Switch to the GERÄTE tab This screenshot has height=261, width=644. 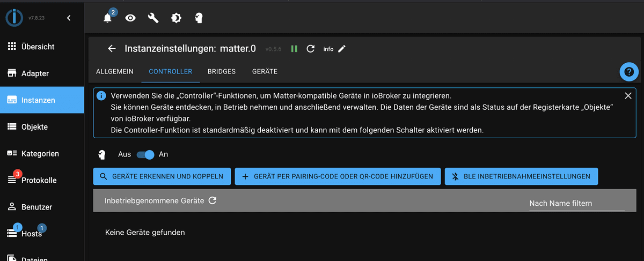click(265, 71)
